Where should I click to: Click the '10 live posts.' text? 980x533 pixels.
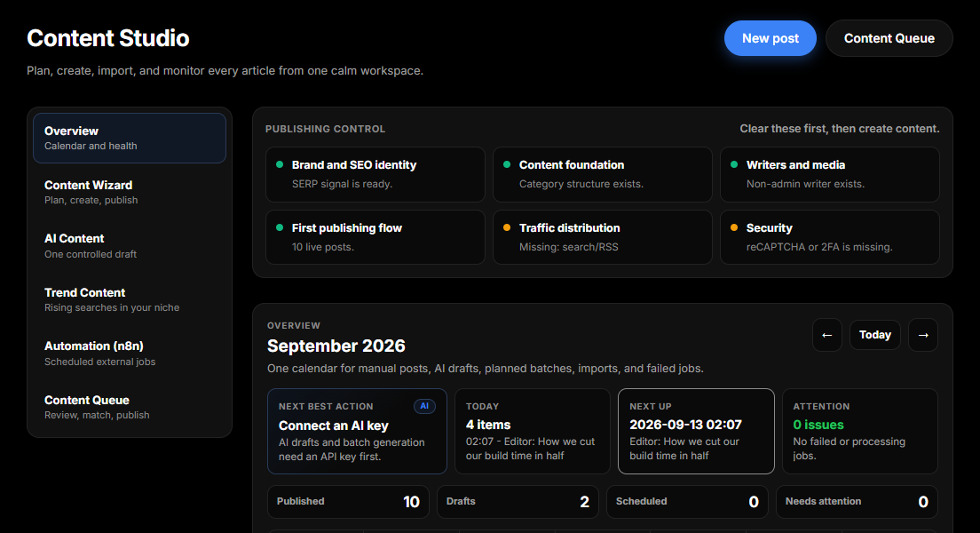pyautogui.click(x=323, y=246)
